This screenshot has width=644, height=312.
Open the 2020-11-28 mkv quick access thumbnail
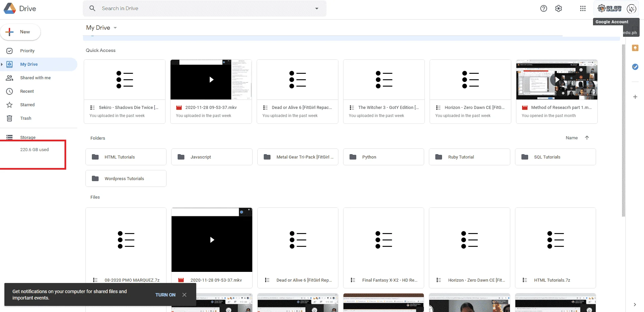point(211,80)
